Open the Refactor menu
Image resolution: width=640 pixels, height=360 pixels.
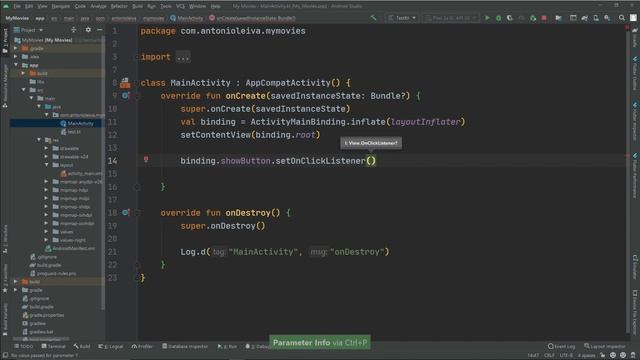coord(119,6)
